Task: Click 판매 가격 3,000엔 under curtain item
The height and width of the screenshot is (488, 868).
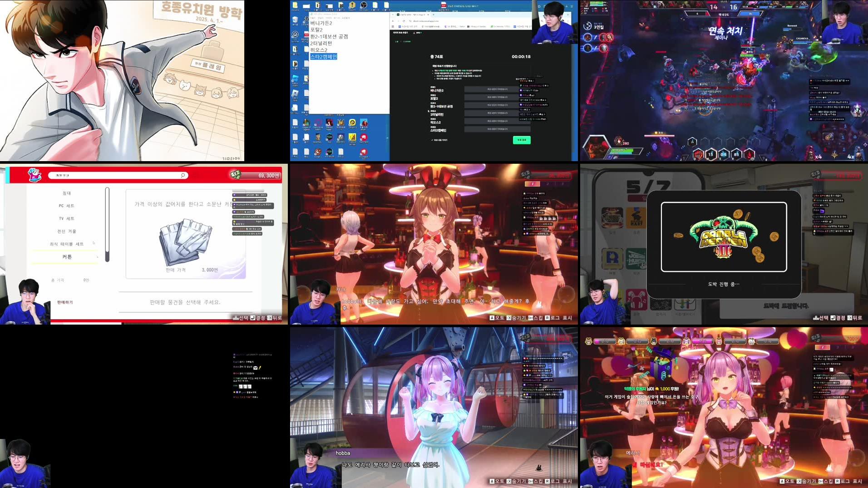Action: click(x=192, y=270)
